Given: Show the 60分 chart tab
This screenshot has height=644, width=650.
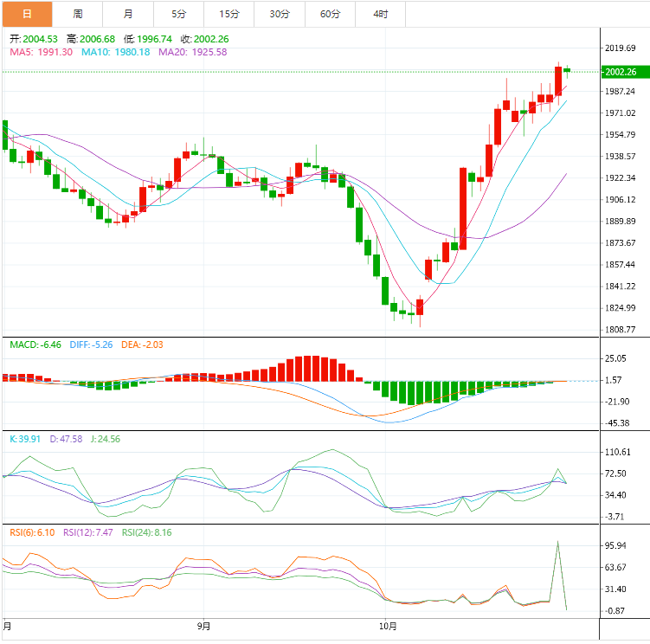Looking at the screenshot, I should [330, 14].
